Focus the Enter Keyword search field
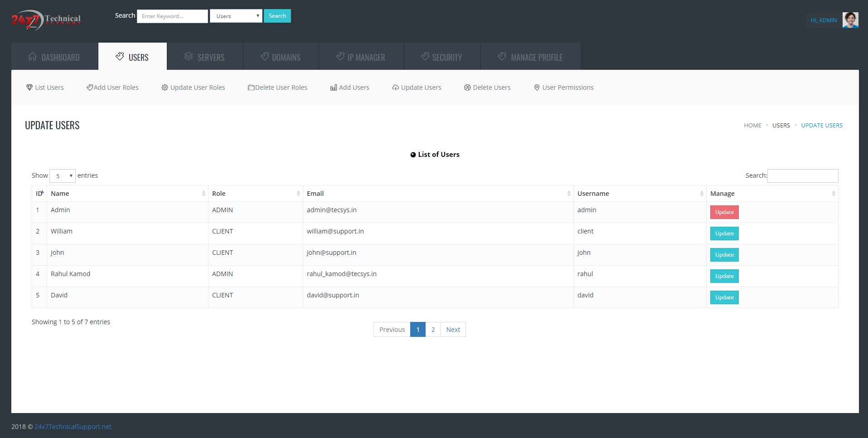 [x=173, y=16]
